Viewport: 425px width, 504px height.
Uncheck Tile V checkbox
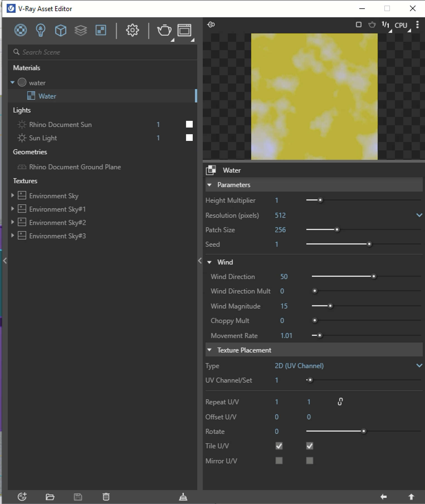click(309, 446)
